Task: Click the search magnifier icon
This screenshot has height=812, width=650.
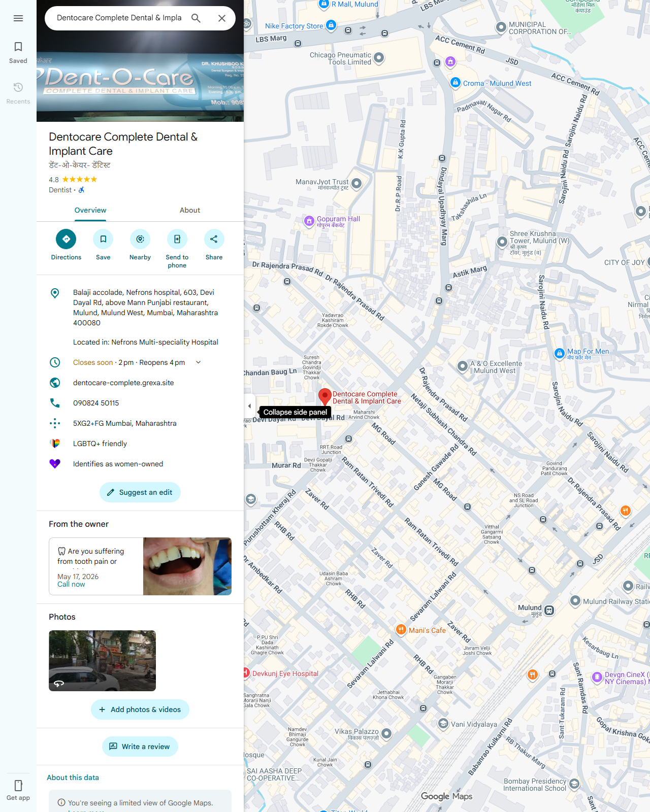Action: click(x=196, y=18)
